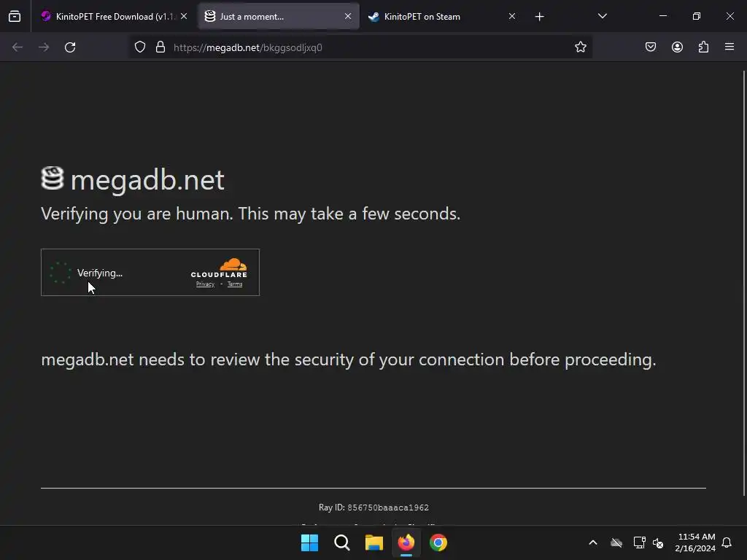The image size is (747, 560).
Task: Open tracking protection shield icon
Action: 139,47
